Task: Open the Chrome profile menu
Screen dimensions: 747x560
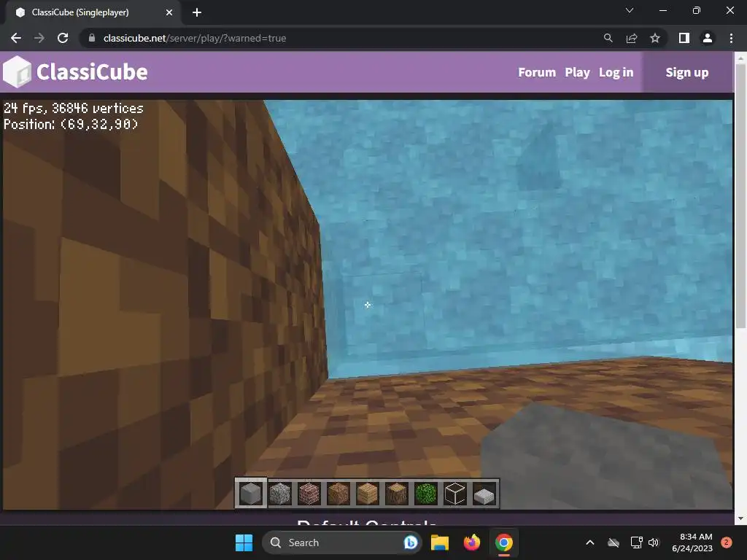Action: click(708, 38)
